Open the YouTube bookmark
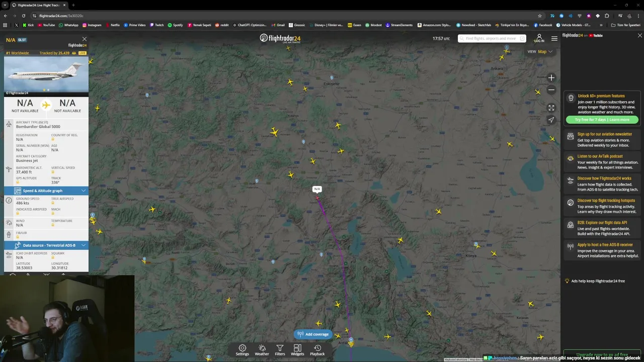Viewport: 644px width, 362px height. click(x=46, y=25)
